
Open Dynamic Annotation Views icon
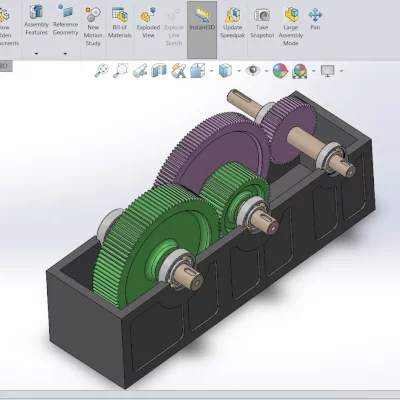click(x=178, y=71)
